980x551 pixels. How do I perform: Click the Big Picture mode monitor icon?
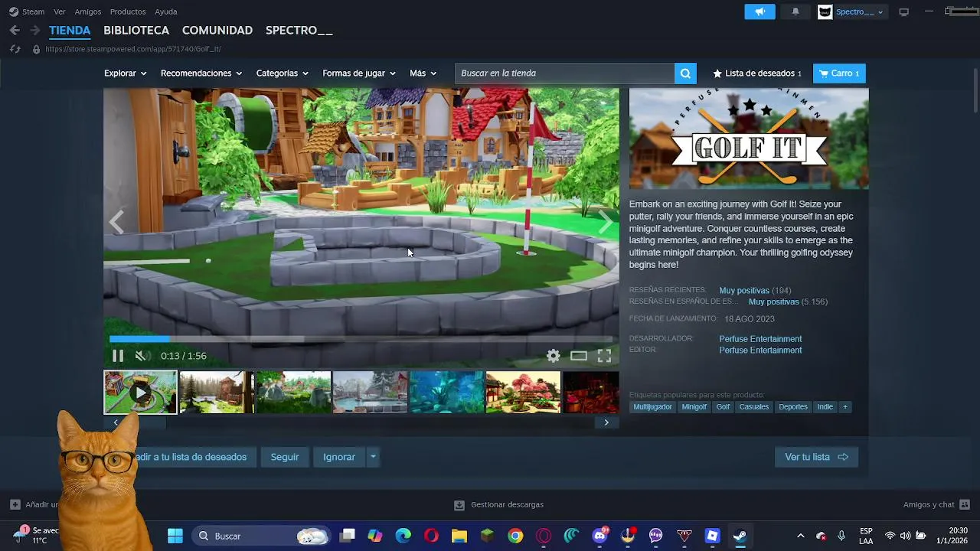coord(903,11)
